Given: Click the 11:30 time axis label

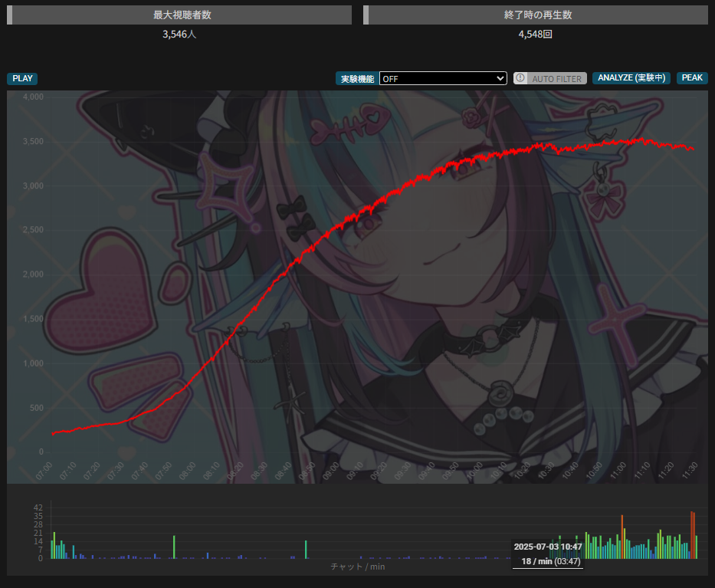Looking at the screenshot, I should [x=690, y=471].
